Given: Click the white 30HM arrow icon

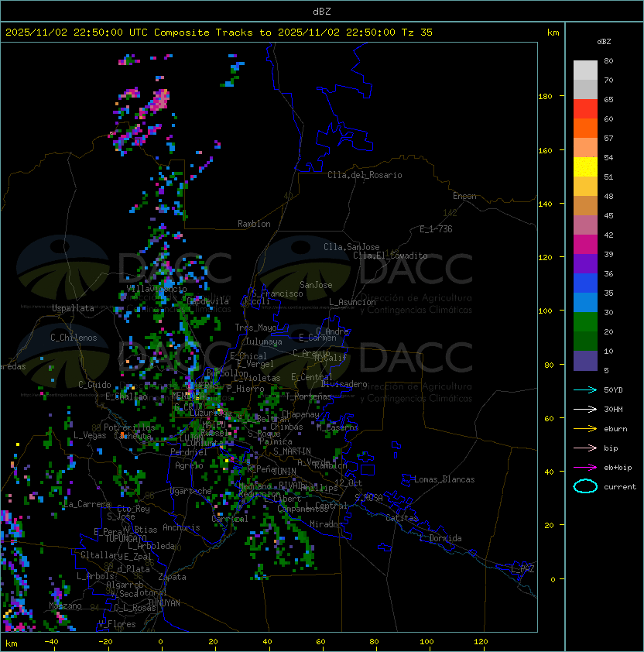Looking at the screenshot, I should (585, 410).
